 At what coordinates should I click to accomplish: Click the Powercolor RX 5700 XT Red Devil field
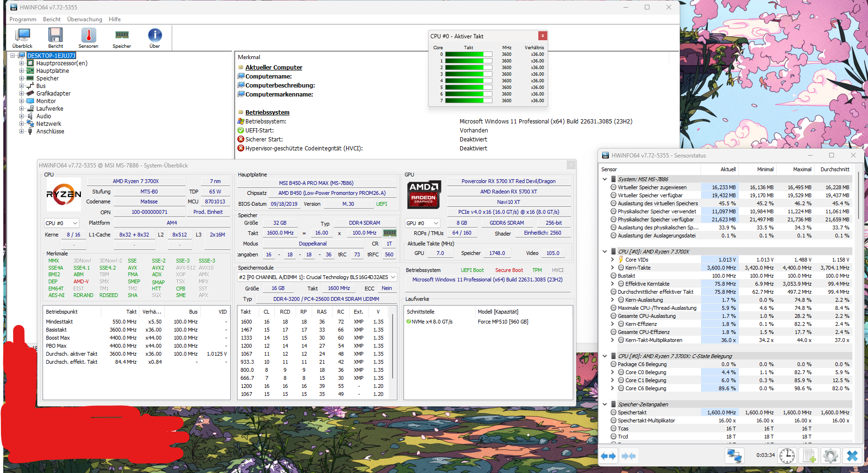coord(509,181)
